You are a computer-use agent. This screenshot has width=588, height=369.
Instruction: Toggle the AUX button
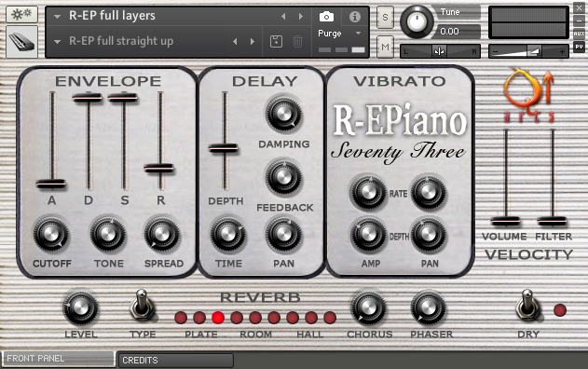pyautogui.click(x=579, y=34)
